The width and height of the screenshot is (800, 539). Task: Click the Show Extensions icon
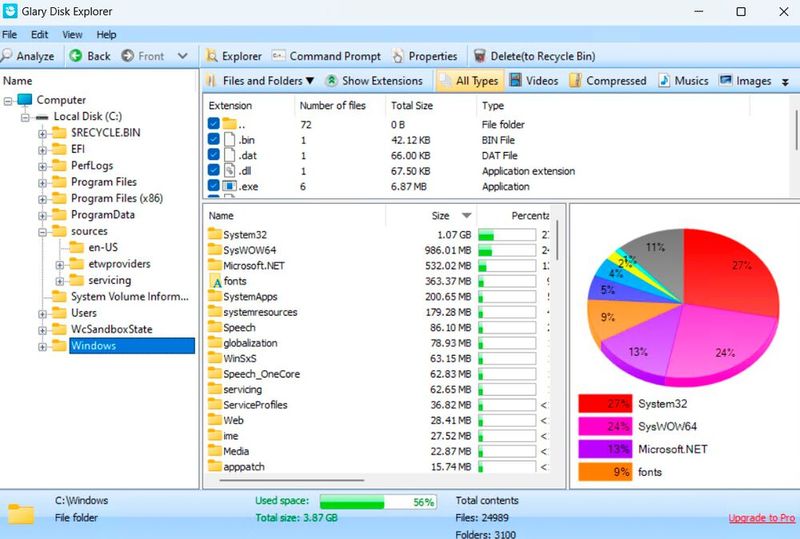coord(332,81)
